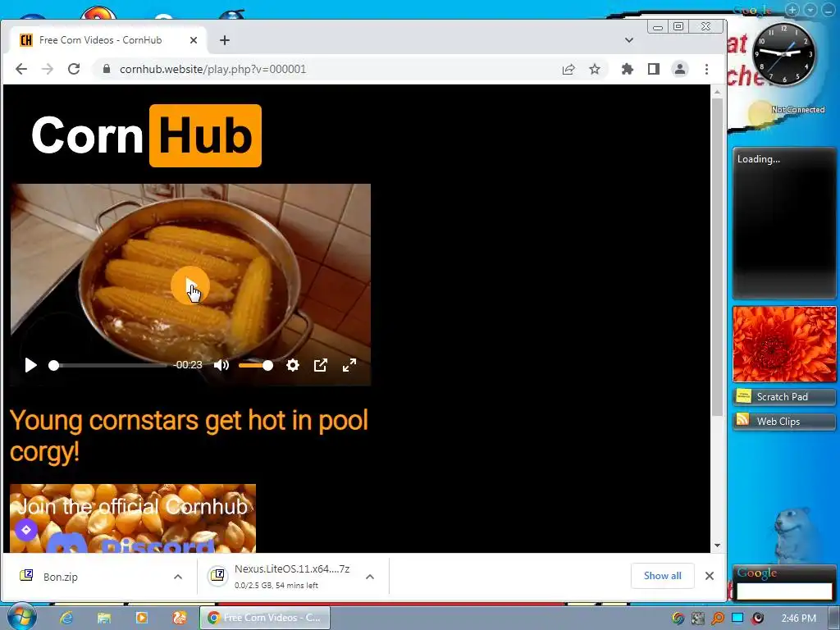The width and height of the screenshot is (840, 630).
Task: Open Windows Explorer folder in taskbar
Action: 104,618
